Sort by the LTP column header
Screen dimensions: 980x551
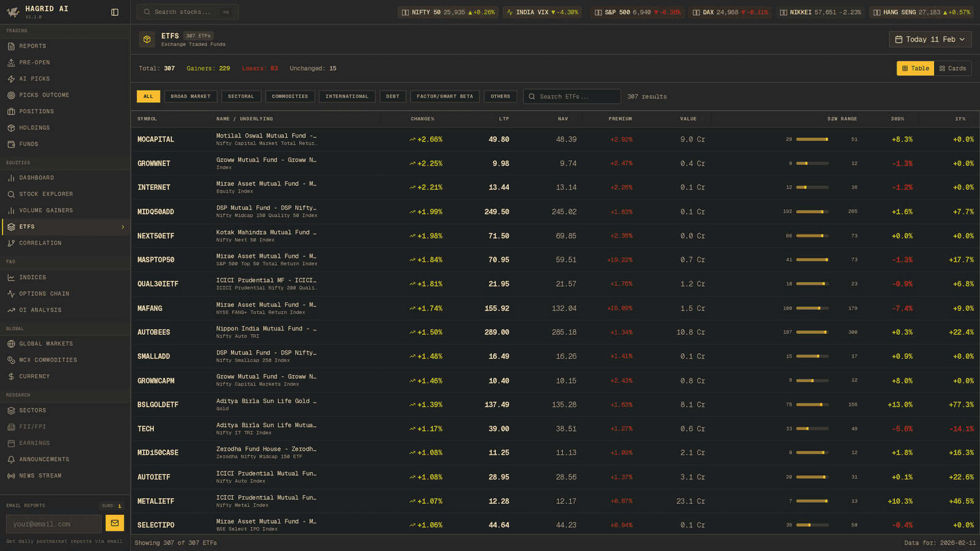coord(504,119)
